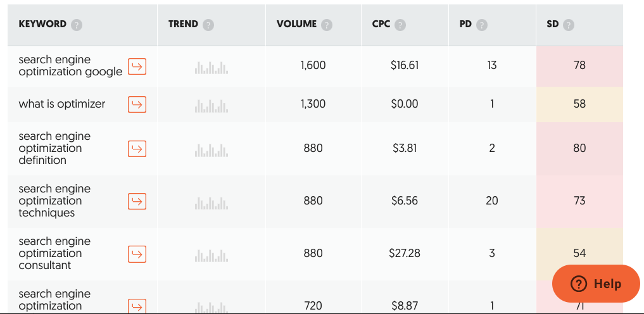Click trend chart for 'what is optimizer'
This screenshot has height=314, width=644.
(211, 106)
